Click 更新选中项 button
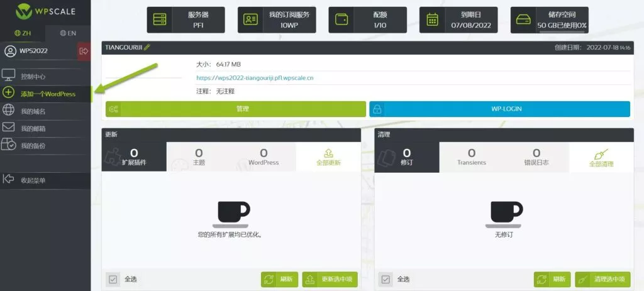 click(x=330, y=280)
